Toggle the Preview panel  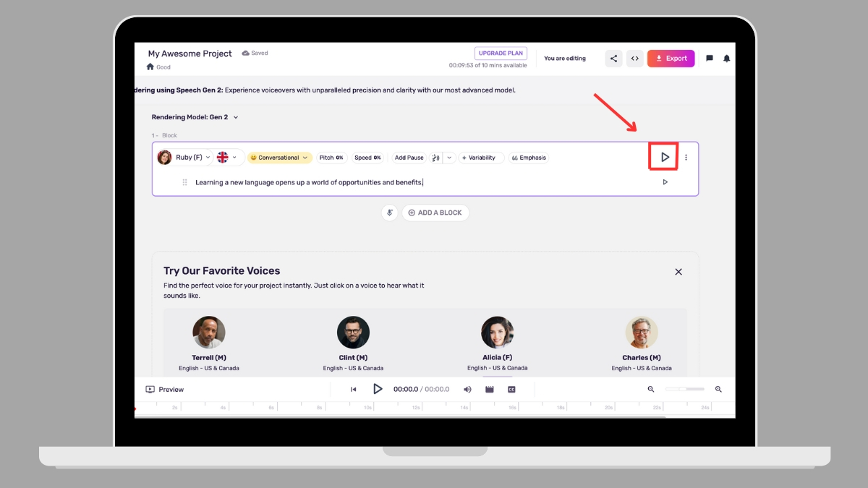pyautogui.click(x=165, y=389)
